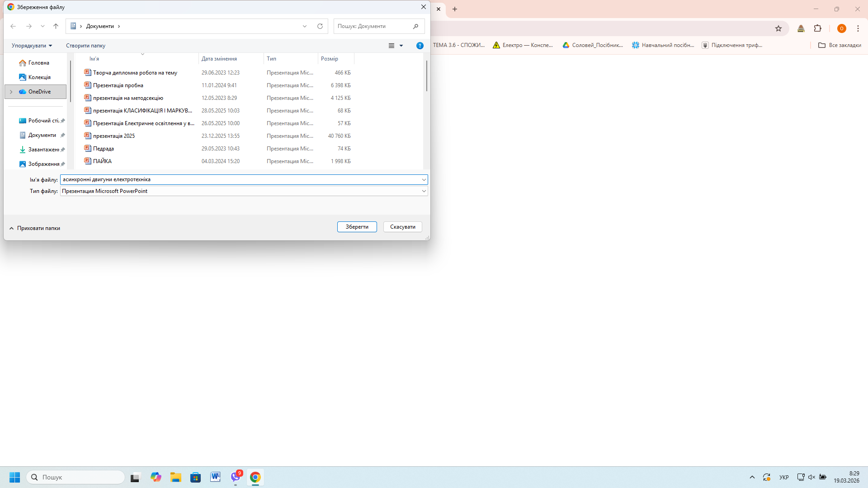The image size is (868, 488).
Task: Open Microsoft Word from the taskbar
Action: (215, 477)
